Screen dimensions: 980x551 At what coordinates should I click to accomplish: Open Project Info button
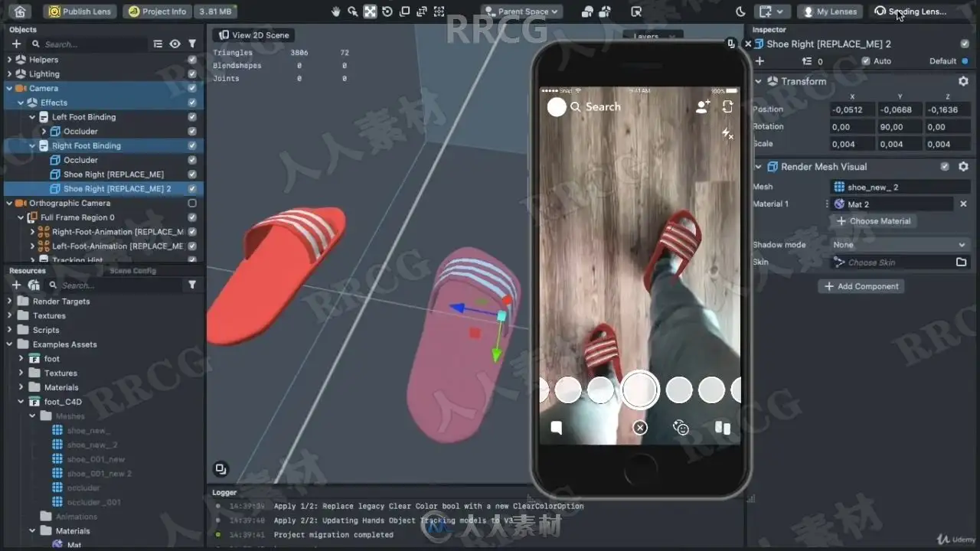[x=156, y=11]
